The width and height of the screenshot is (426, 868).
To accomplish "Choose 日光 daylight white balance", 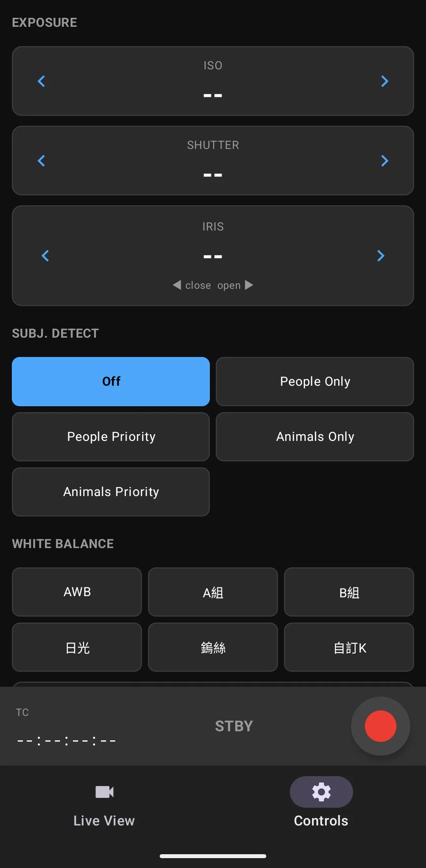I will [77, 647].
